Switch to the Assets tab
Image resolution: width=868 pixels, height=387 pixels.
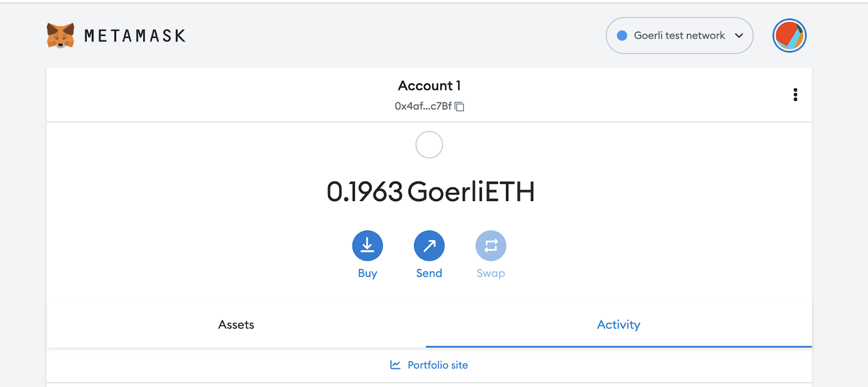coord(236,325)
